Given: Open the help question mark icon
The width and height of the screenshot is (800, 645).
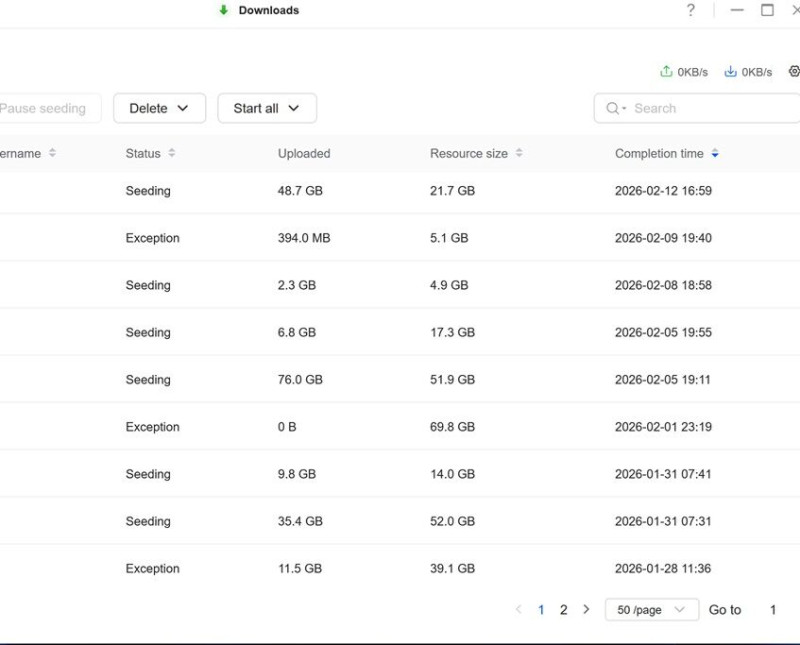Looking at the screenshot, I should coord(690,11).
